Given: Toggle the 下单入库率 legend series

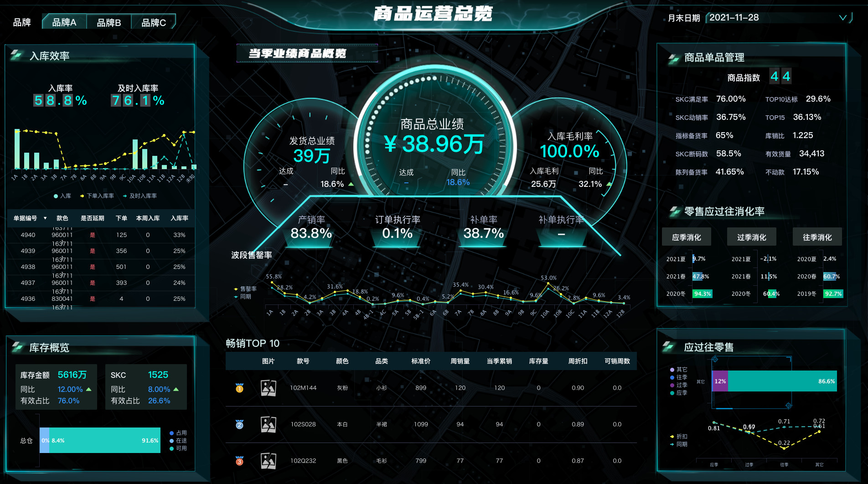Looking at the screenshot, I should point(97,196).
